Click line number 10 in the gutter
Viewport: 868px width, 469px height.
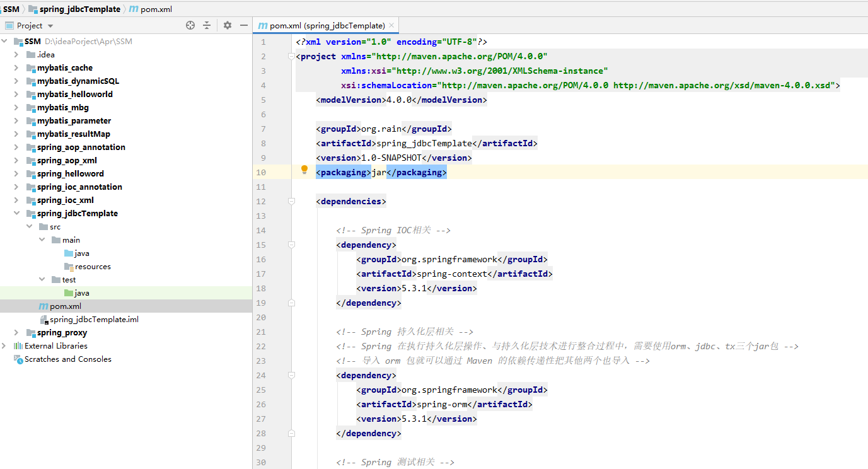(x=261, y=172)
